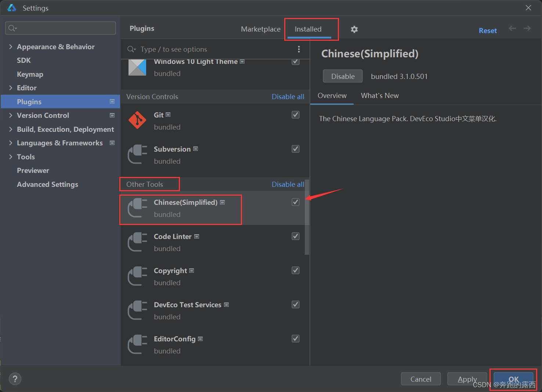This screenshot has width=542, height=392.
Task: Click the Code Linter plugin plug icon
Action: point(137,242)
